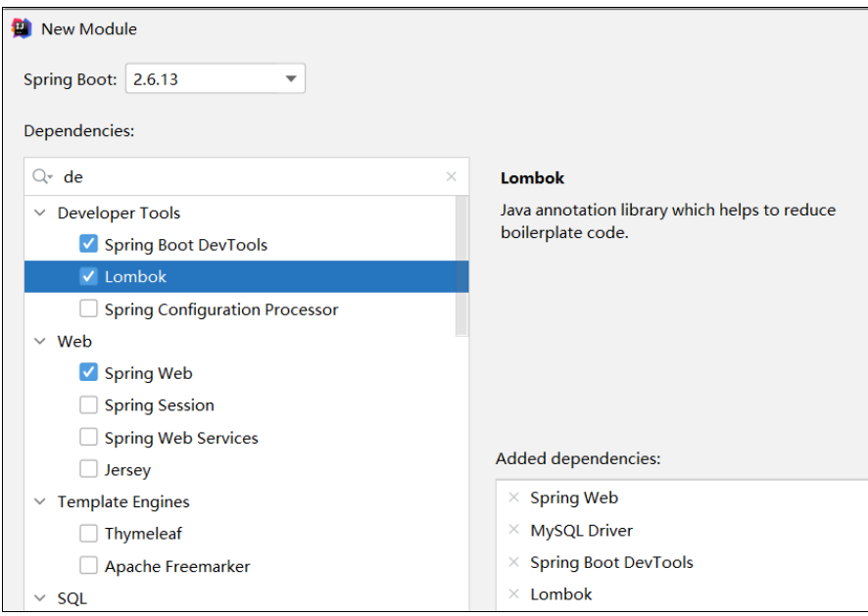This screenshot has width=868, height=616.
Task: Clear the dependency search text
Action: pyautogui.click(x=451, y=177)
